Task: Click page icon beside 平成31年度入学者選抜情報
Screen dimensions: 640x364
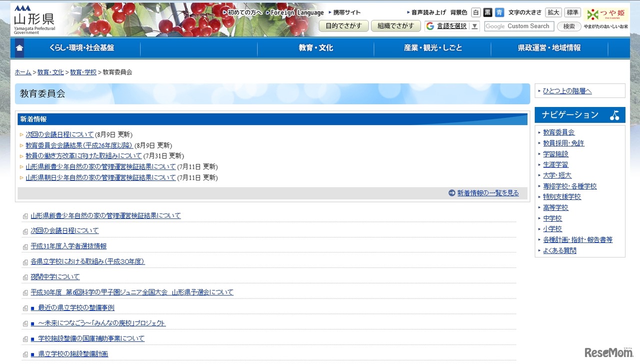Action: click(25, 247)
